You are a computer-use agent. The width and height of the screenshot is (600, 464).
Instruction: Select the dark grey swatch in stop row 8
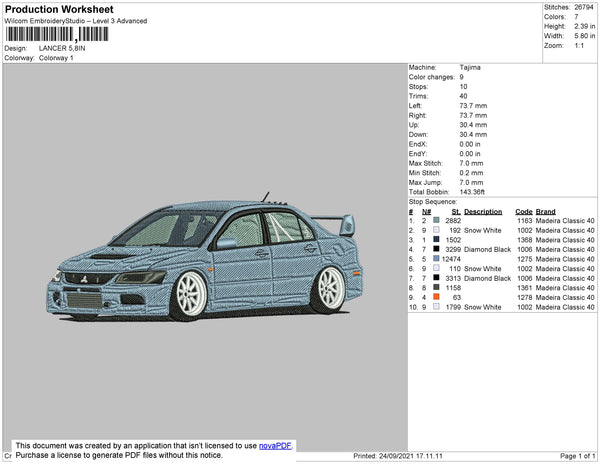[x=436, y=287]
